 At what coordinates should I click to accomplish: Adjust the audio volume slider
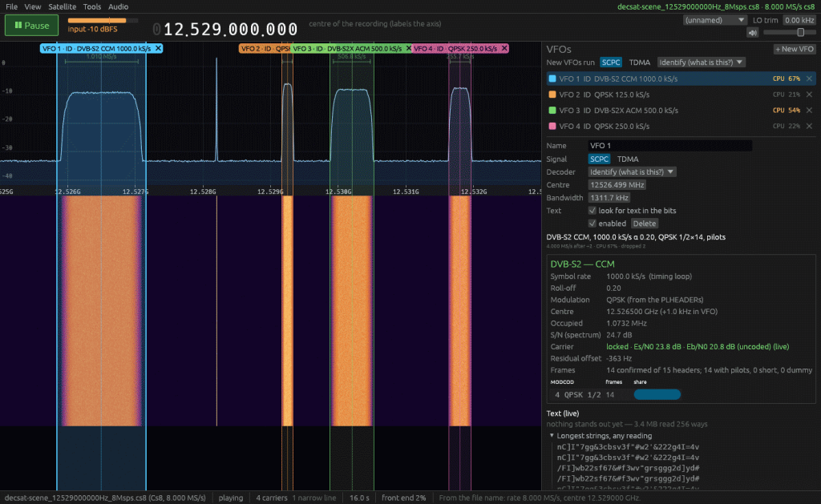pyautogui.click(x=789, y=32)
